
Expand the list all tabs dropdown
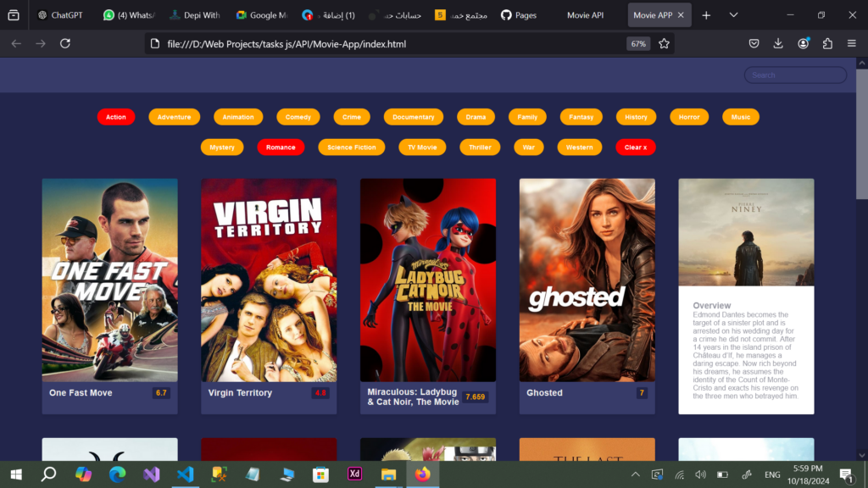point(733,15)
